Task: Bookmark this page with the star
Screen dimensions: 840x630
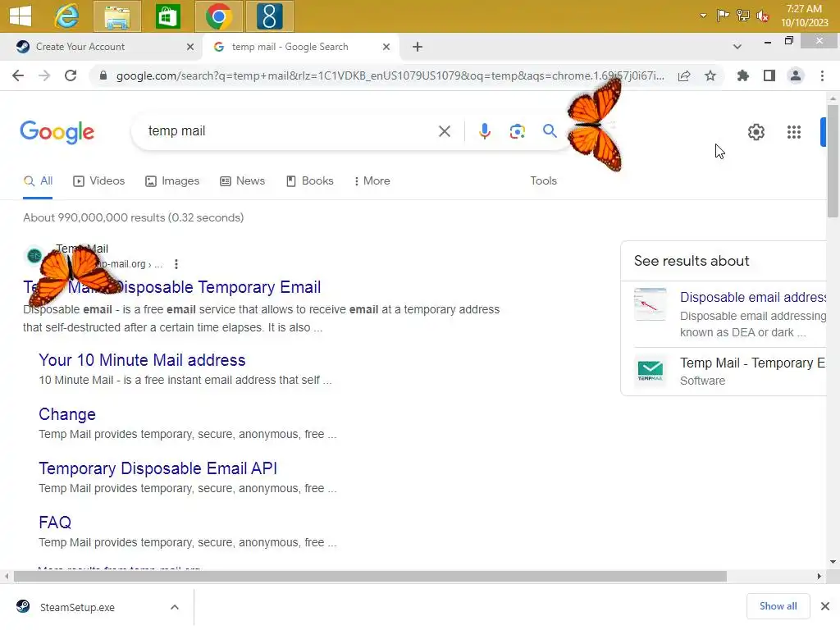Action: tap(710, 76)
